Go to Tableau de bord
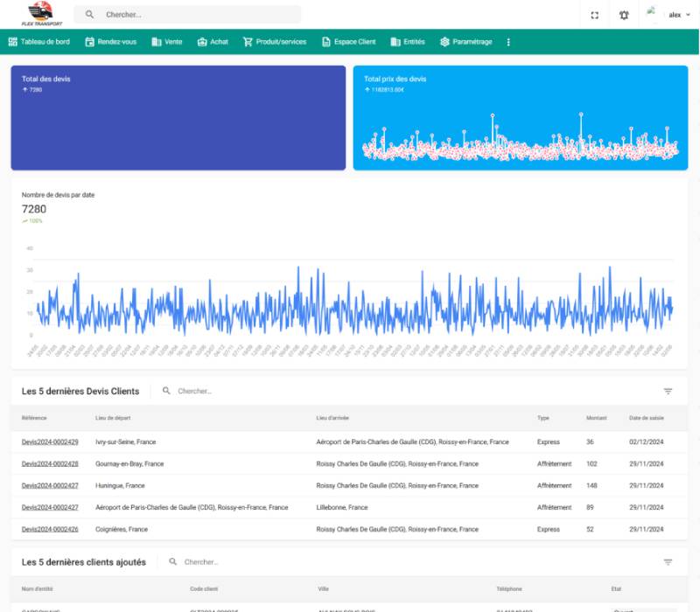The image size is (700, 612). [41, 42]
